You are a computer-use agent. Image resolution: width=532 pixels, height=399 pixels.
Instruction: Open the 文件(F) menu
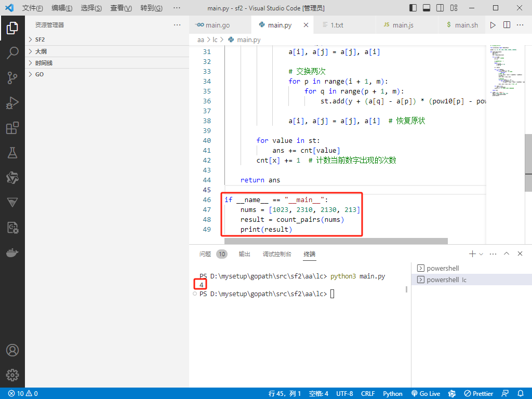click(x=33, y=8)
